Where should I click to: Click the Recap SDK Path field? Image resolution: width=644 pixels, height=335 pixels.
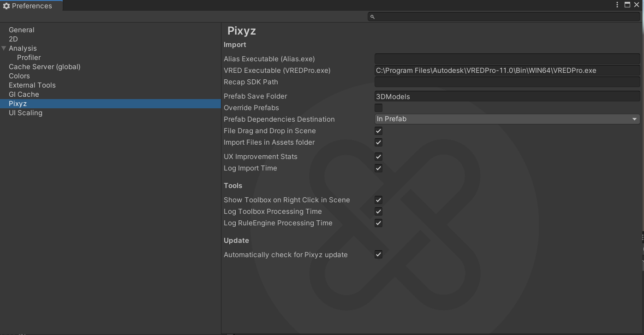(507, 82)
